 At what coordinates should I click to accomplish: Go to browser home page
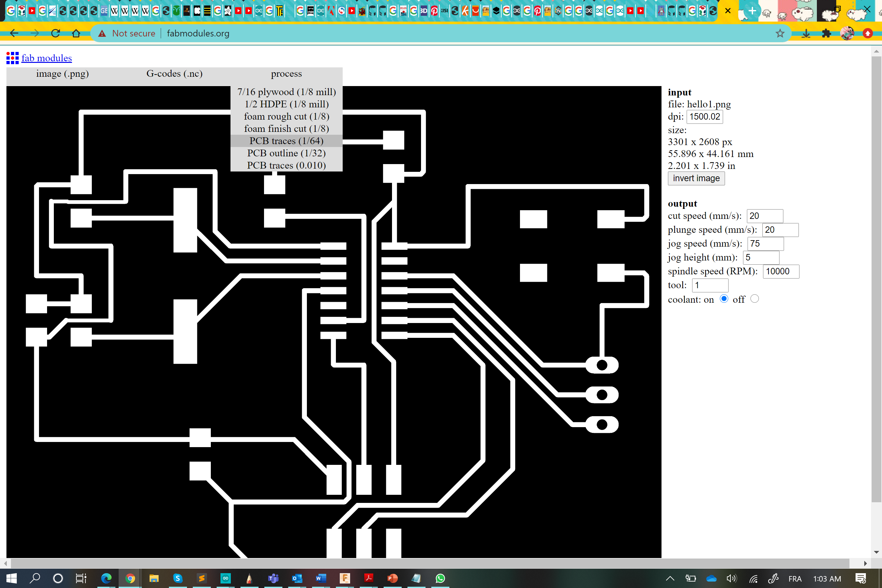pyautogui.click(x=76, y=34)
